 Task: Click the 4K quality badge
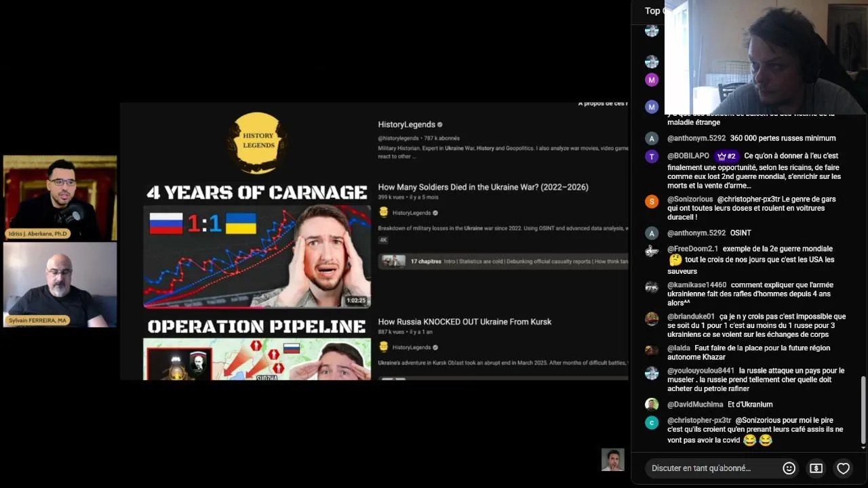pos(383,240)
